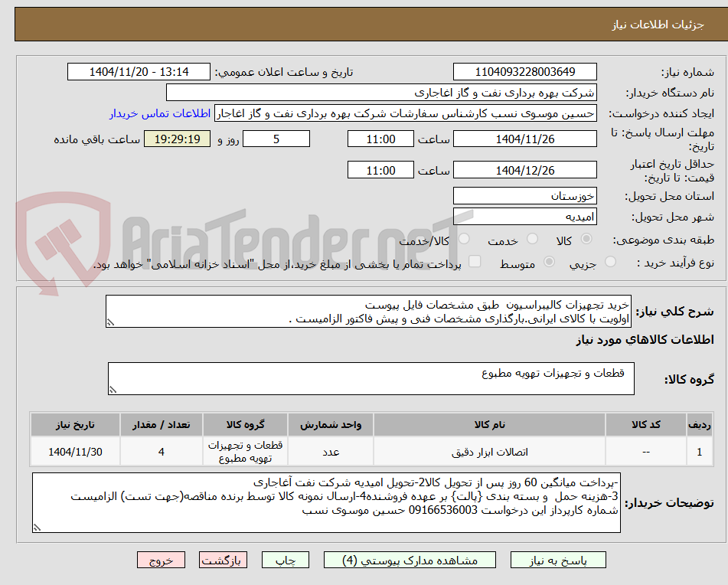Select the متوسط purchase type radio
Viewport: 728px width, 585px height.
[x=549, y=262]
